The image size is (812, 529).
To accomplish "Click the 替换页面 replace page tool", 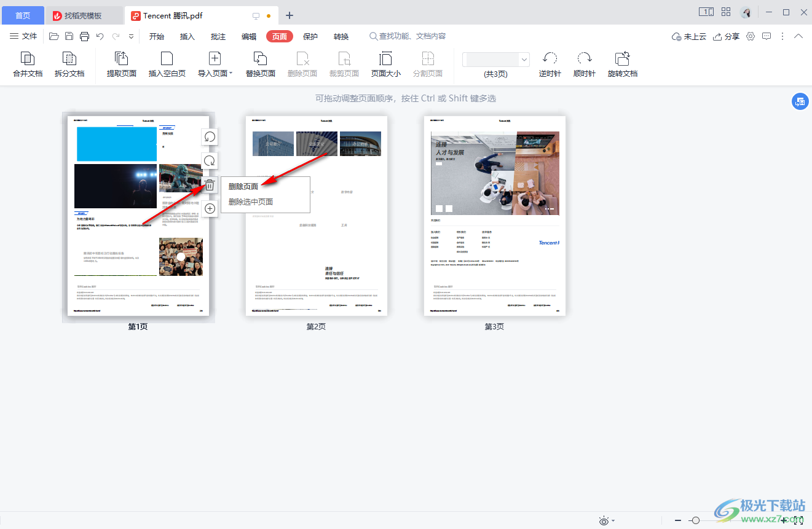I will pyautogui.click(x=261, y=65).
